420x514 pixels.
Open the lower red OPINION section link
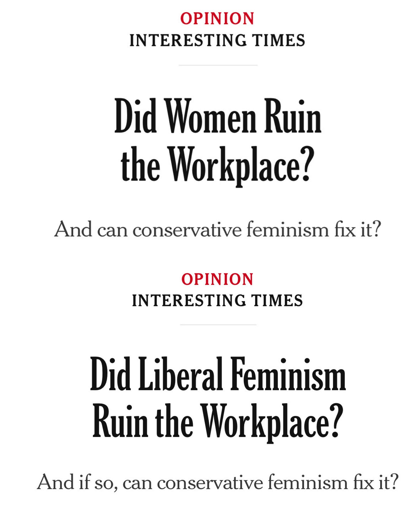(x=217, y=279)
